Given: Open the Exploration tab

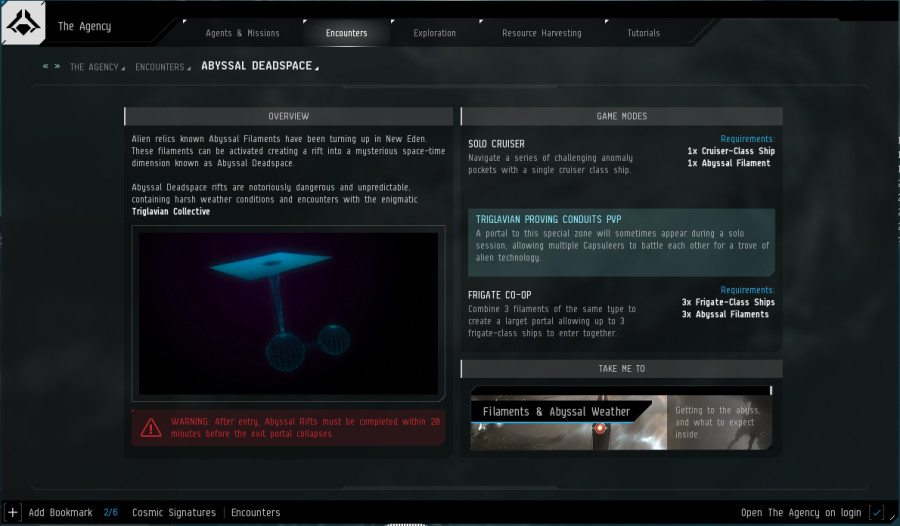Looking at the screenshot, I should click(435, 33).
